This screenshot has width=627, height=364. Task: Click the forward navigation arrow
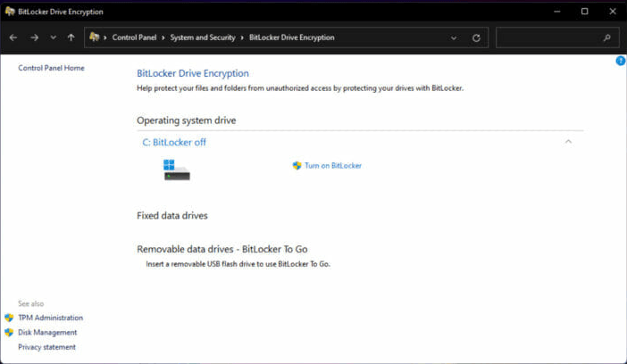point(35,37)
